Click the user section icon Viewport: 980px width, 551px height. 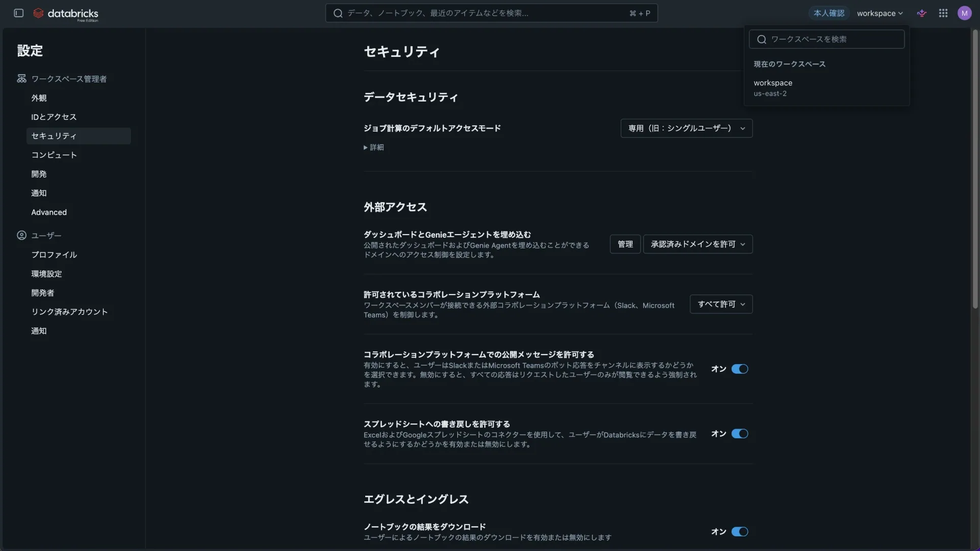[x=21, y=236]
